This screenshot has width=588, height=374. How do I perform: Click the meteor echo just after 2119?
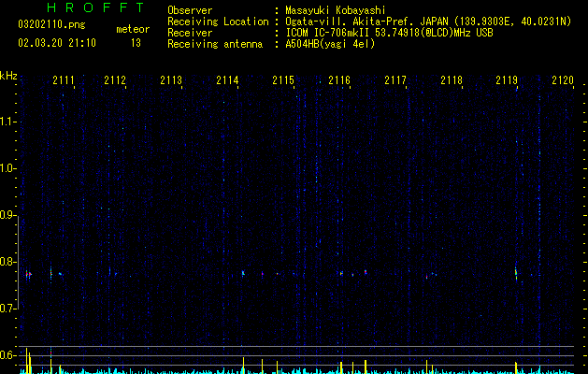point(516,273)
